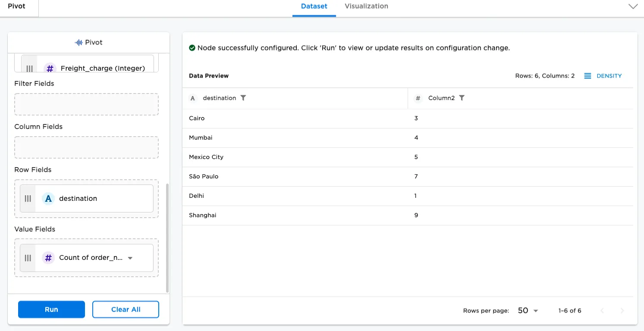Click the A text-type icon on destination row field

(x=48, y=198)
